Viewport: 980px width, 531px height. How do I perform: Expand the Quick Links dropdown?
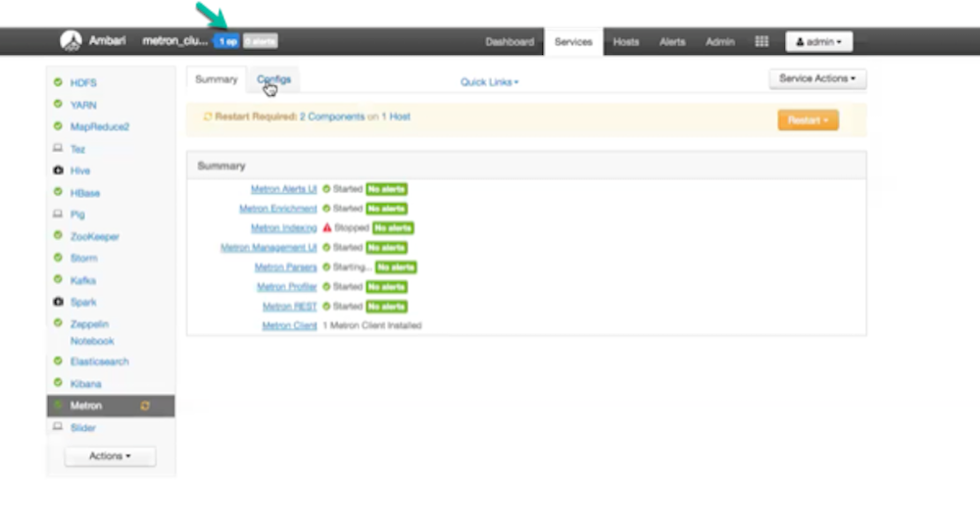[489, 82]
